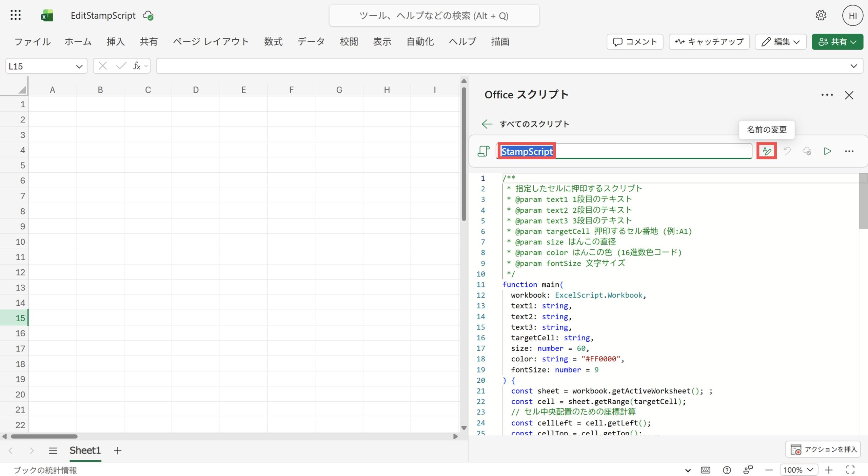Go back to すべてのスクリプト
The width and height of the screenshot is (868, 476).
pyautogui.click(x=525, y=124)
